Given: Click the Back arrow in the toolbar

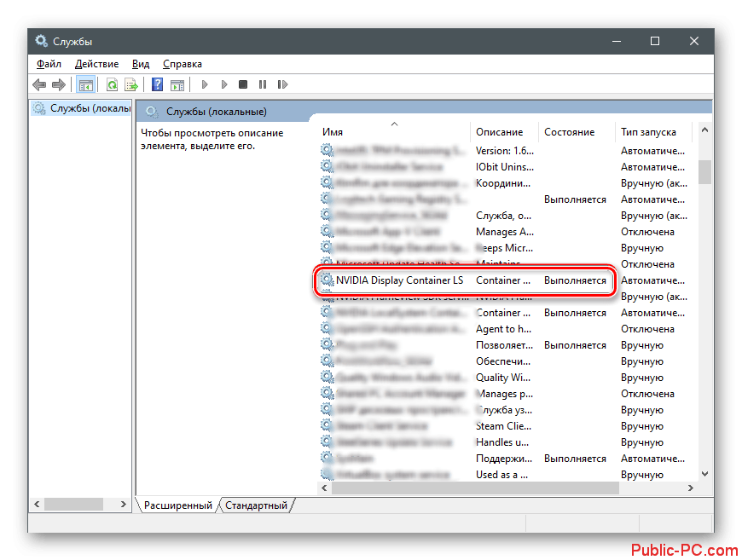Looking at the screenshot, I should [39, 84].
